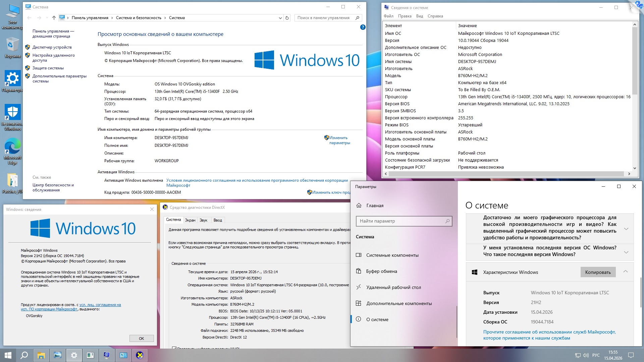The height and width of the screenshot is (362, 644).
Task: Expand the latest Windows version question
Action: (626, 252)
